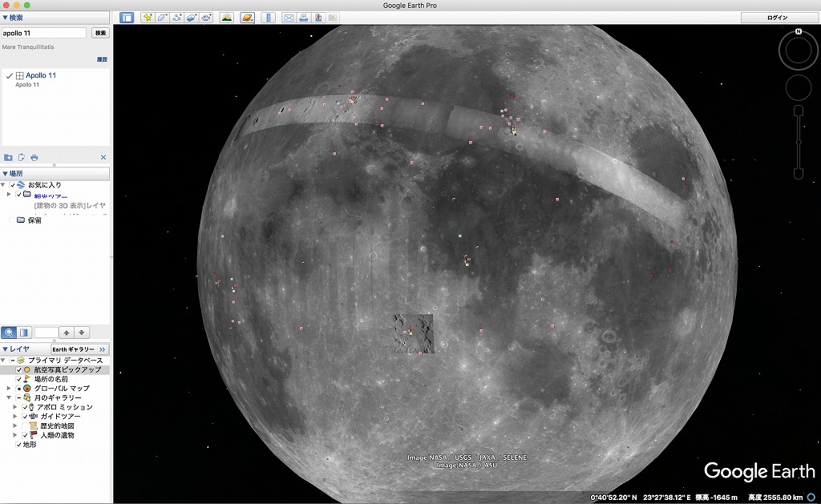The image size is (821, 504).
Task: Record a tour from the toolbar
Action: pyautogui.click(x=206, y=18)
